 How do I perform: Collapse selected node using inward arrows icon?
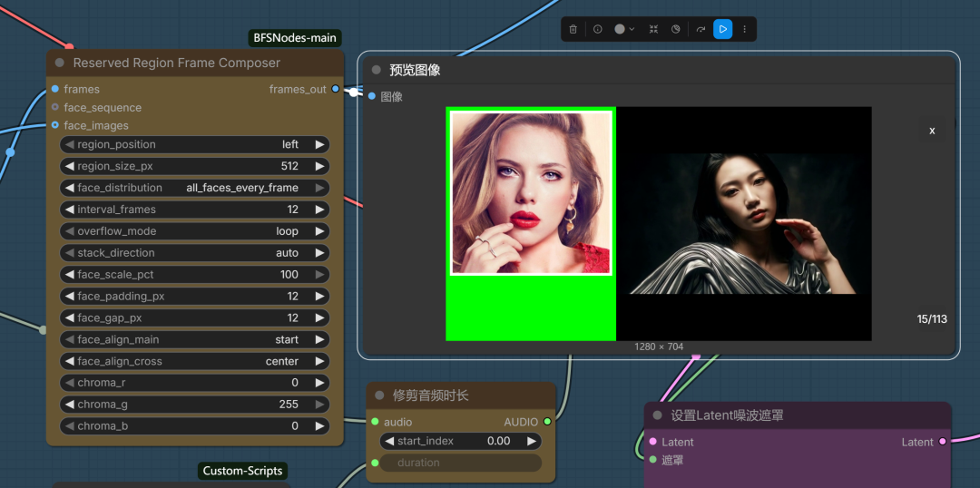point(653,29)
